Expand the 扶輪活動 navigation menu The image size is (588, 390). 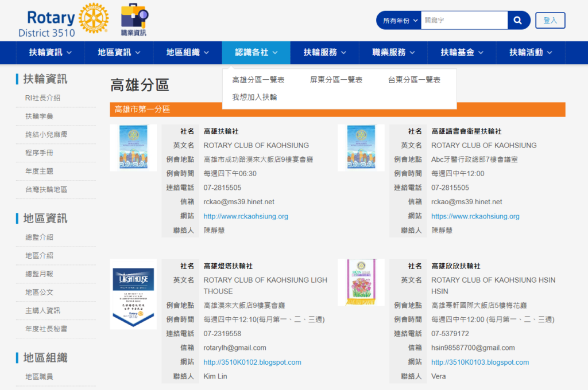click(531, 53)
